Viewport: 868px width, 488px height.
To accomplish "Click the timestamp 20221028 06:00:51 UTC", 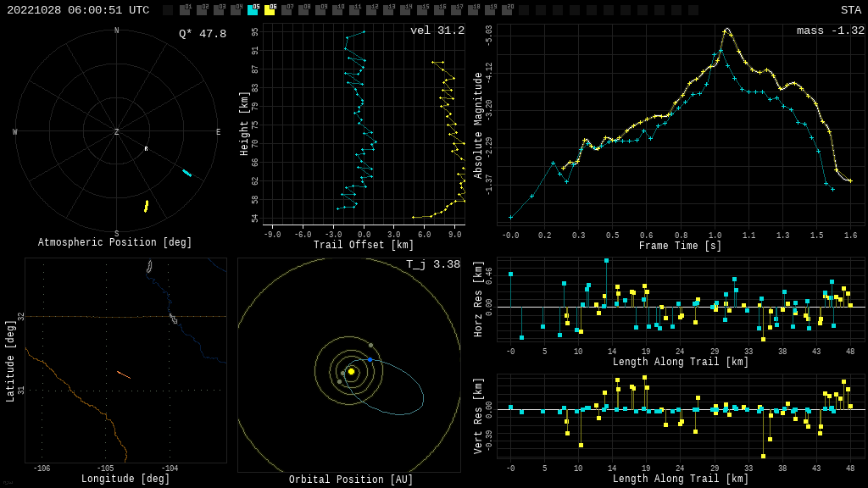I will coord(78,10).
